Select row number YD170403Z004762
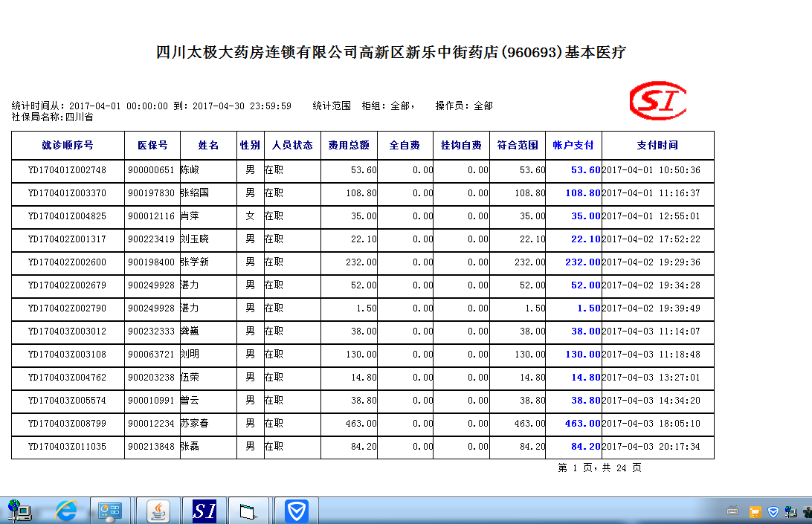 [68, 378]
